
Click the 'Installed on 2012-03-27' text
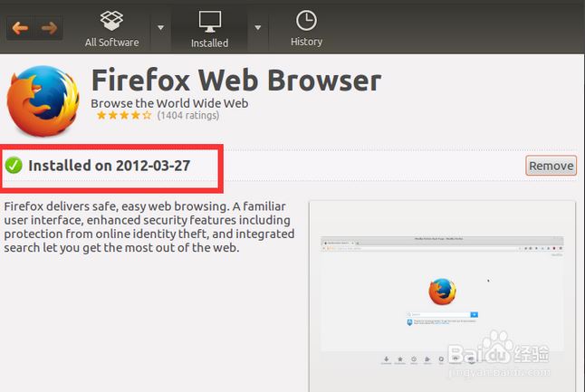[x=110, y=166]
